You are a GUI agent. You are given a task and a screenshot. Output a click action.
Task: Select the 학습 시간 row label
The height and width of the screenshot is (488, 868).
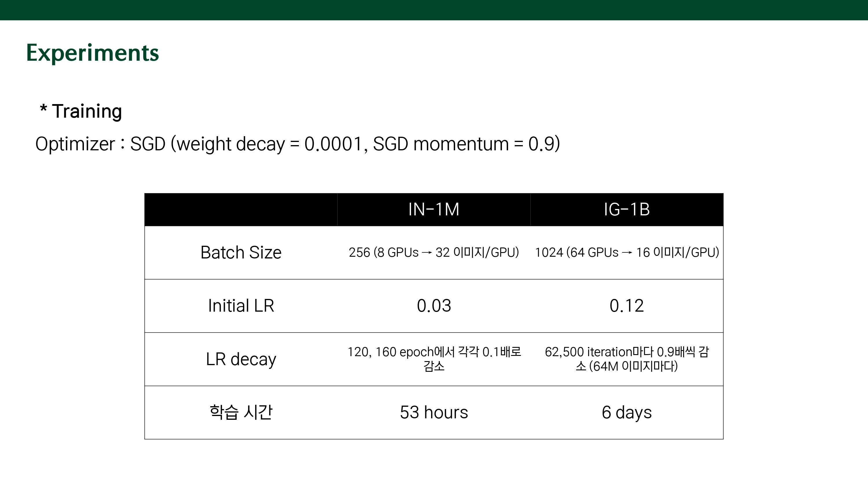click(x=241, y=412)
